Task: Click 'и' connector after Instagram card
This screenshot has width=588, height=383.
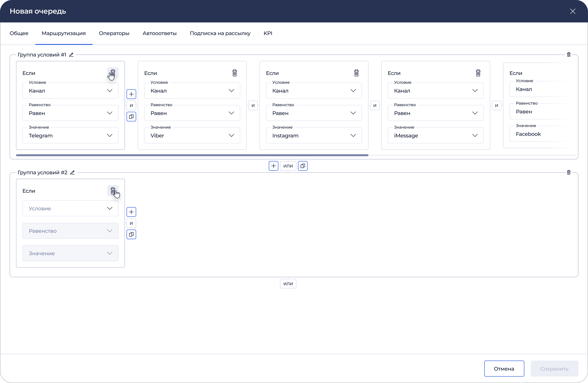Action: pos(375,105)
